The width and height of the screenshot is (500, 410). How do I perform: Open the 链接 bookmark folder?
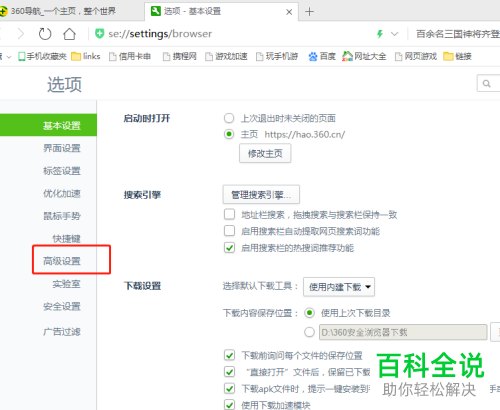(457, 57)
